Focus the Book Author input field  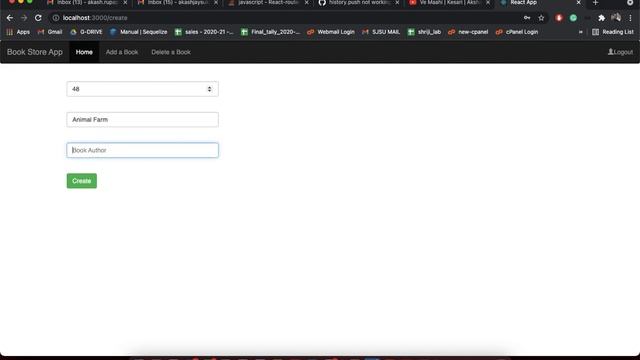click(x=142, y=150)
